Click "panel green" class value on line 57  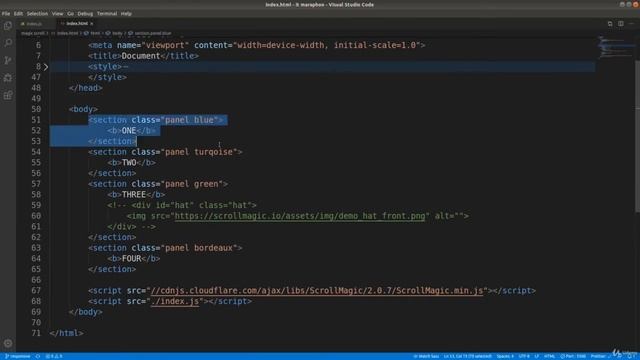[191, 184]
